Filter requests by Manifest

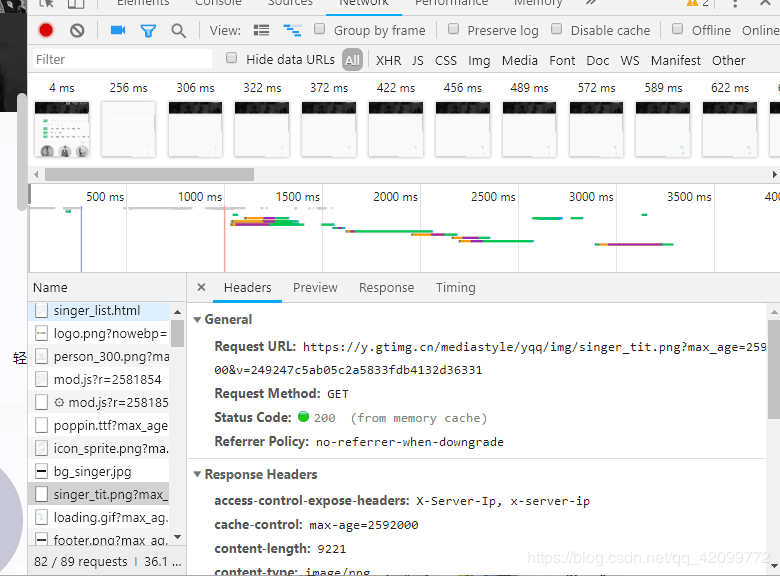pos(676,60)
